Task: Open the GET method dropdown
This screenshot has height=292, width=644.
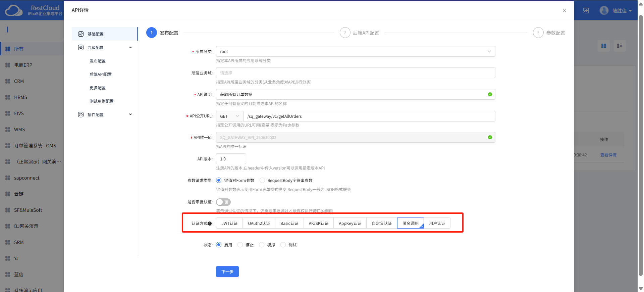Action: [229, 116]
